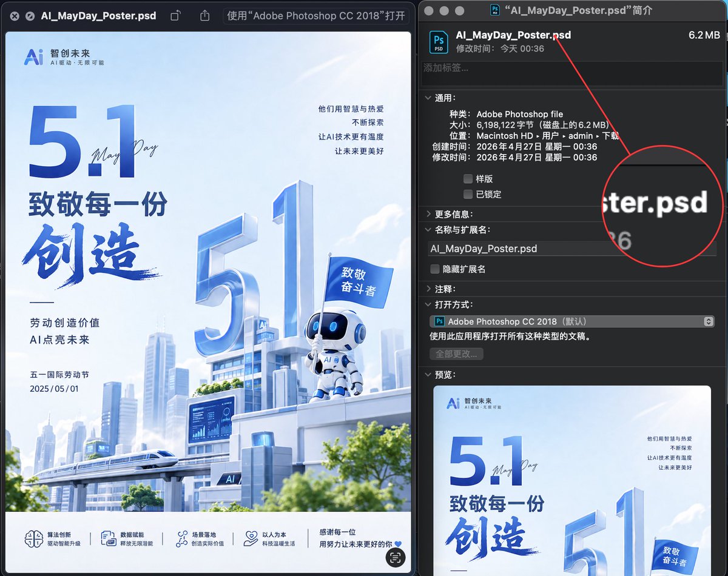Expand the 注释 section

(x=428, y=289)
